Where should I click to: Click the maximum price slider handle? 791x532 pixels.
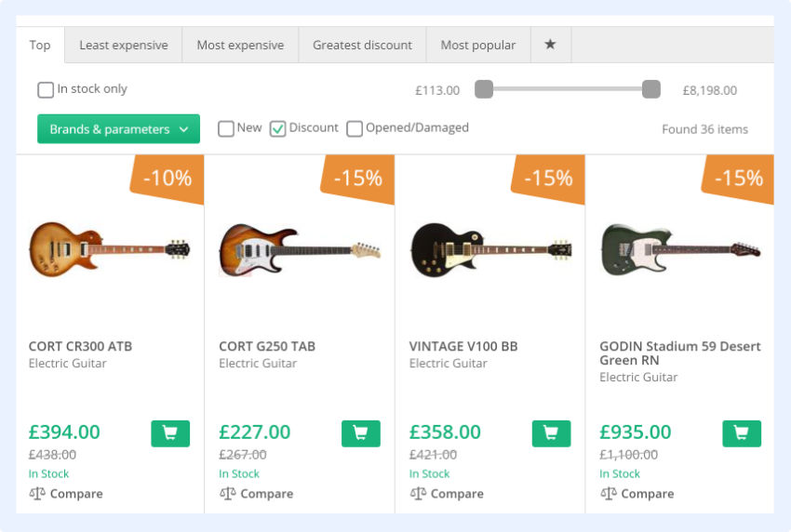click(651, 89)
